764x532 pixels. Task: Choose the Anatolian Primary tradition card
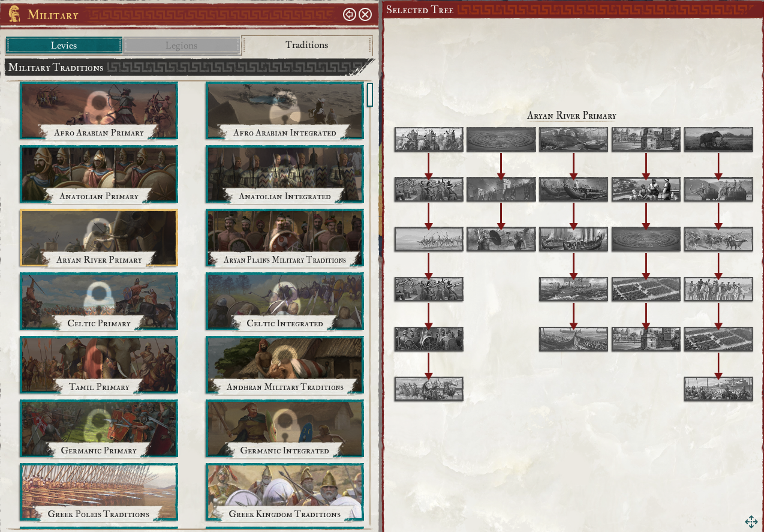(99, 175)
